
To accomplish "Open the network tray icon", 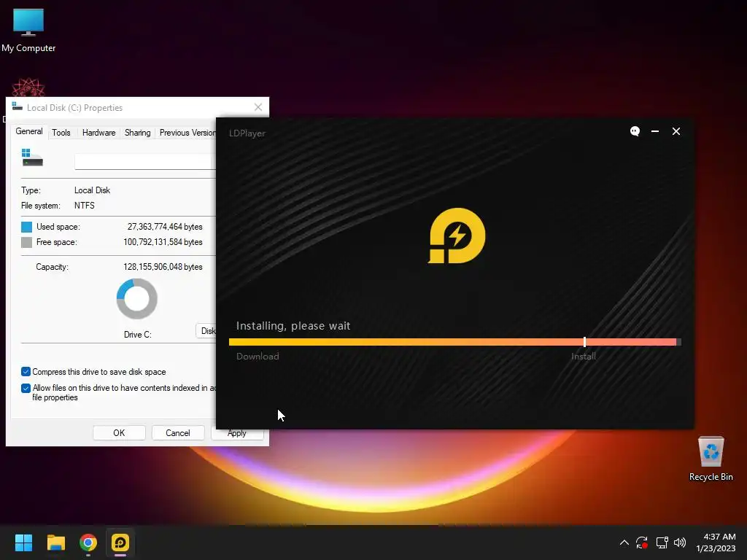I will click(x=662, y=542).
